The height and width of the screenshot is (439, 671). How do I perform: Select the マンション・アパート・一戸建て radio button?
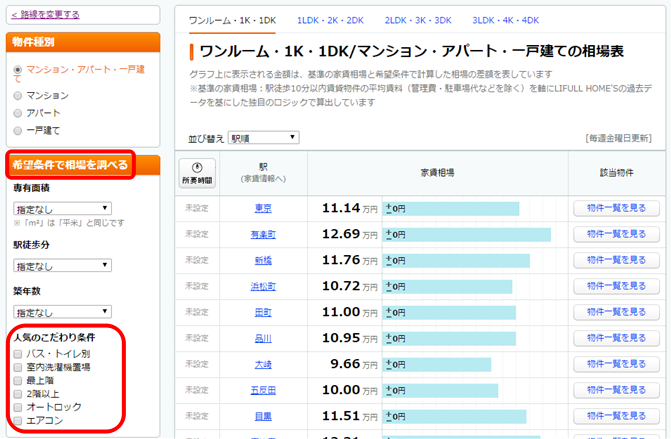(x=16, y=69)
